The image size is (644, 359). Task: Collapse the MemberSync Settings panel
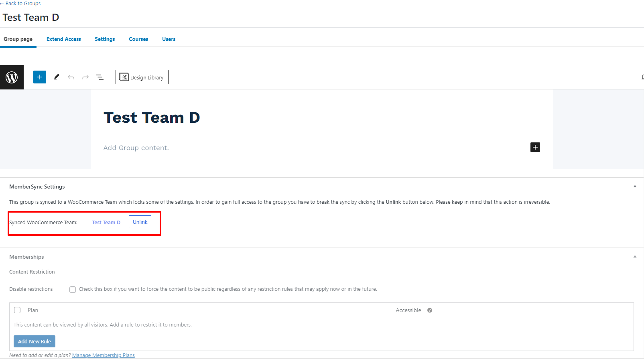[635, 186]
